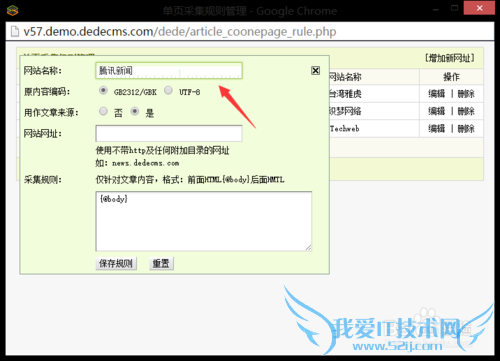Maximize the Chrome window
500x361 pixels.
click(x=454, y=8)
